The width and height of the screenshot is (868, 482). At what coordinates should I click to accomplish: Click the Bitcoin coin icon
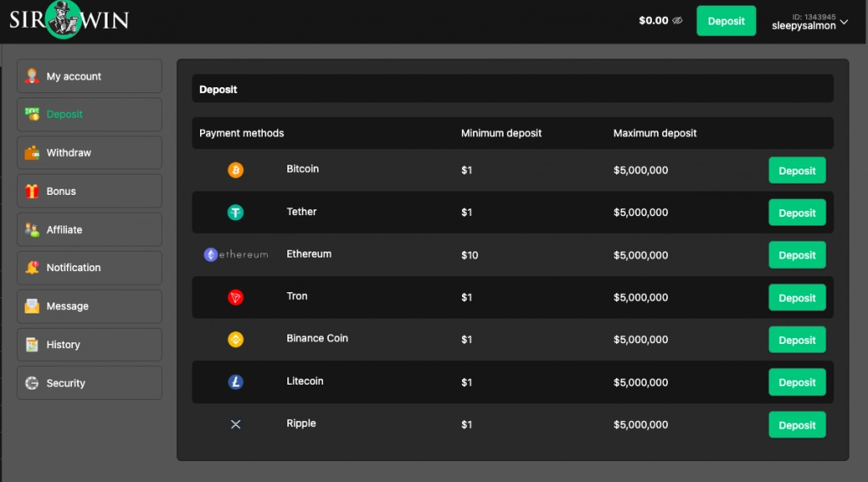236,170
